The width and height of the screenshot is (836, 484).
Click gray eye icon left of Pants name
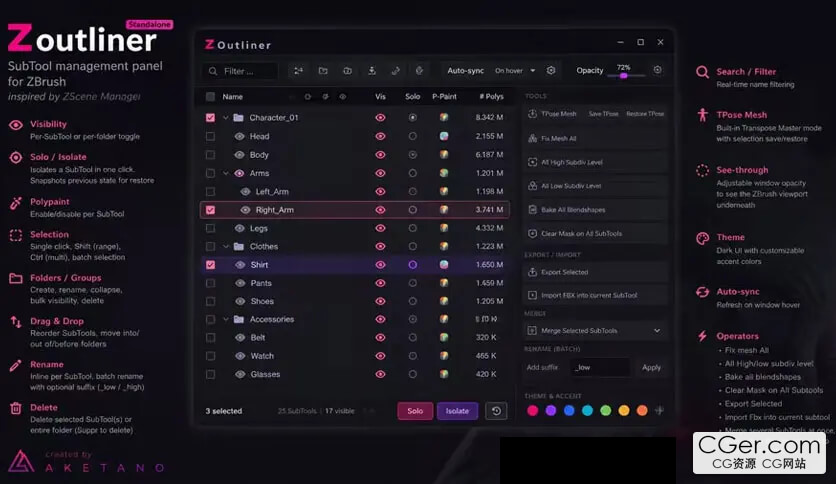(x=240, y=283)
